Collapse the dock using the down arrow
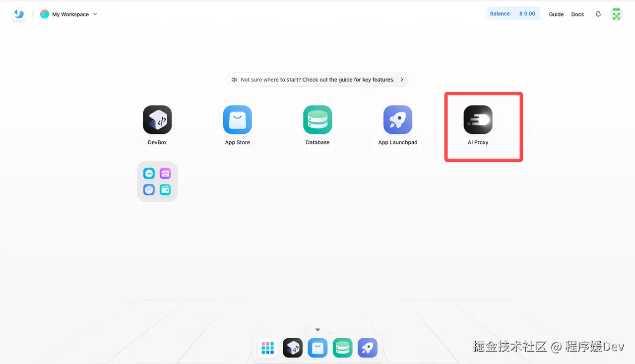This screenshot has width=635, height=364. [x=318, y=330]
